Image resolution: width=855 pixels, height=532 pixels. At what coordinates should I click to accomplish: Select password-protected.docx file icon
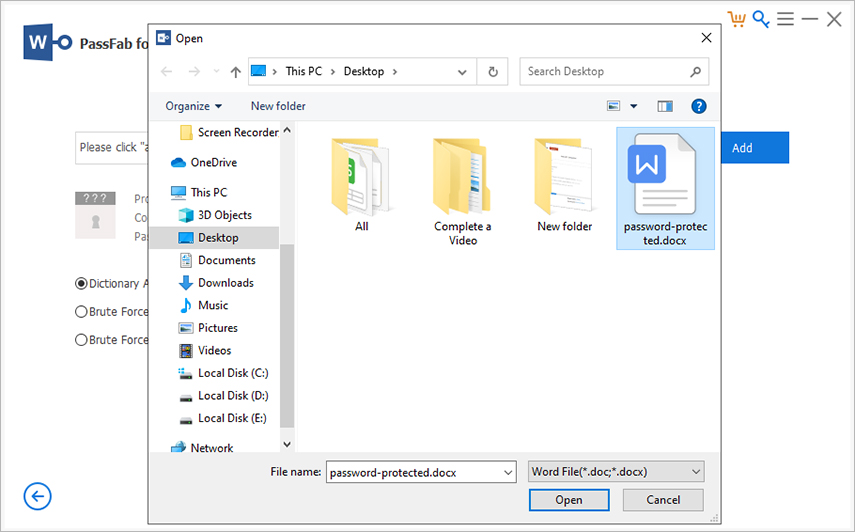(665, 189)
